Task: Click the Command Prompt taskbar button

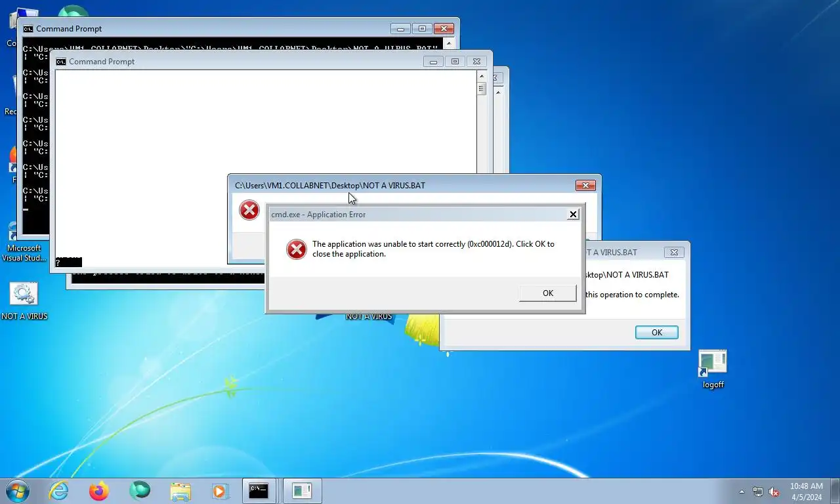Action: pyautogui.click(x=259, y=491)
